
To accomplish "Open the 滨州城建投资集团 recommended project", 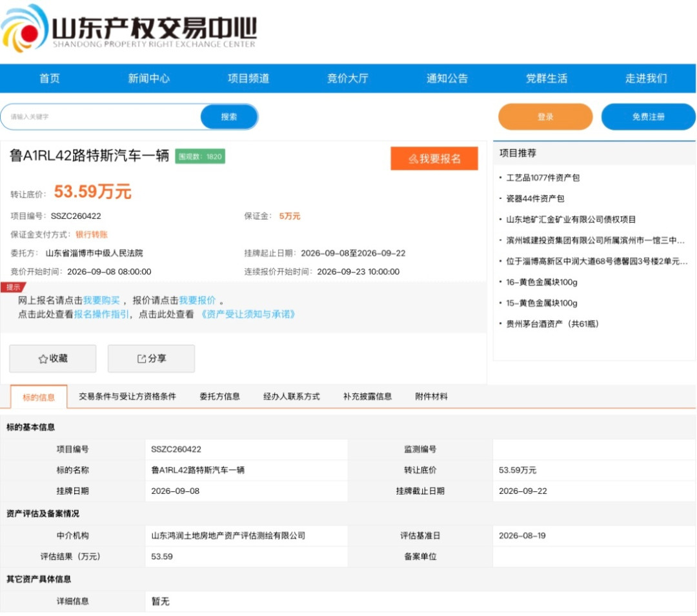I will point(595,240).
